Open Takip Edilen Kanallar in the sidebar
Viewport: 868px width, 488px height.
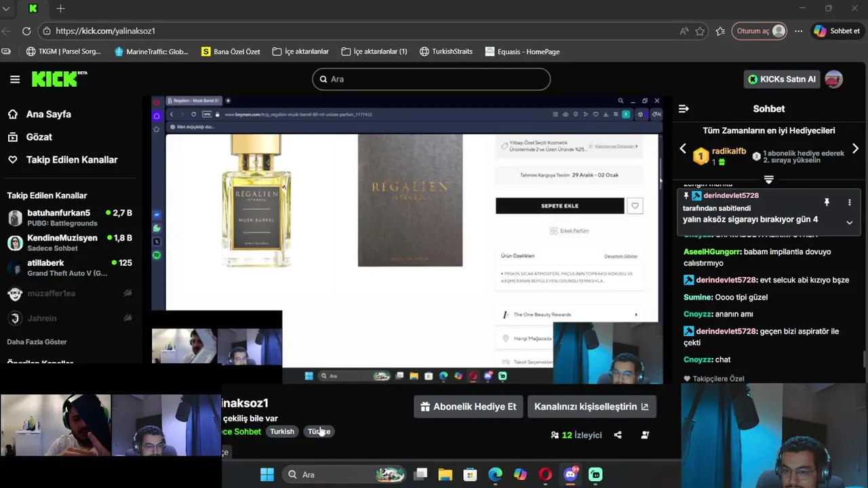click(x=62, y=160)
